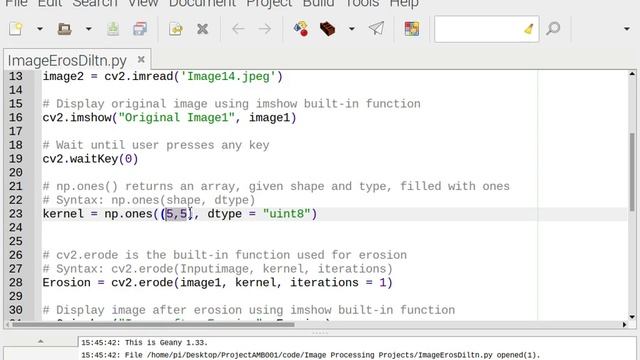Open the new-file template dropdown arrow
Viewport: 640px width, 360px height.
40,29
